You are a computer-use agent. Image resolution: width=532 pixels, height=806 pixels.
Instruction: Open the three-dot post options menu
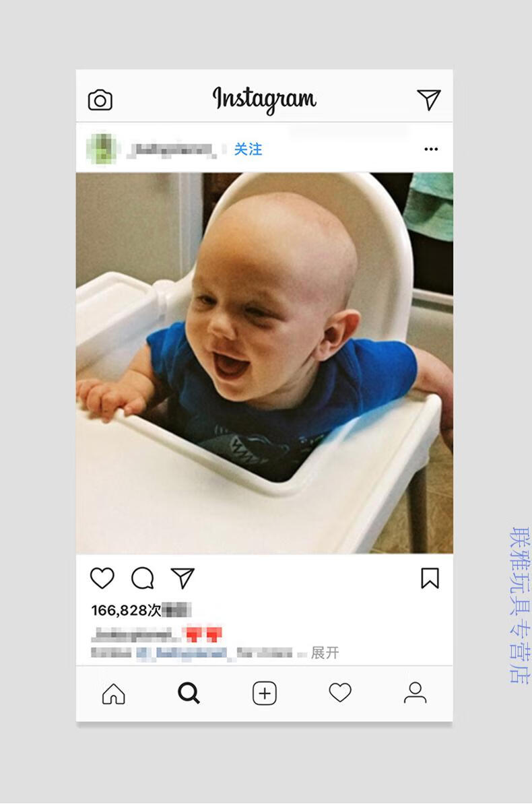[x=431, y=149]
